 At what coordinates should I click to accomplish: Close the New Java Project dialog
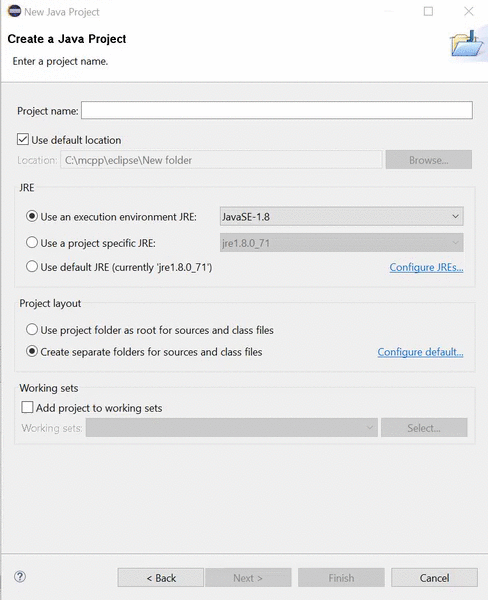[468, 11]
